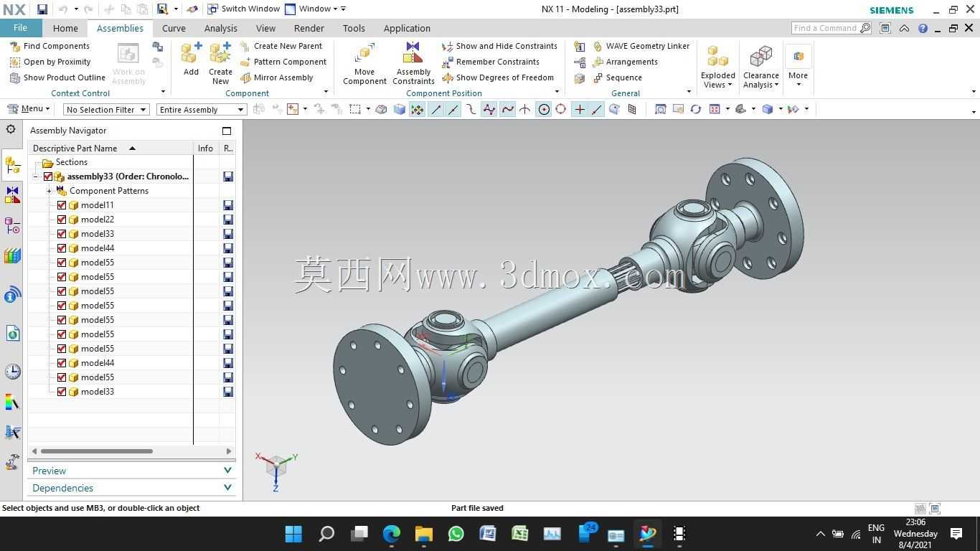The width and height of the screenshot is (980, 551).
Task: Click Show and Hide Constraints
Action: pos(499,46)
